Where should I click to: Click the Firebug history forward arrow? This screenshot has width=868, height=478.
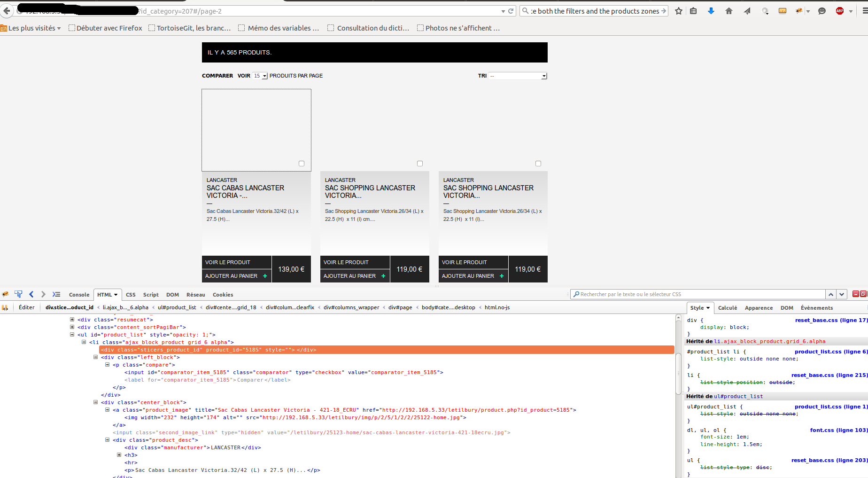[x=43, y=294]
